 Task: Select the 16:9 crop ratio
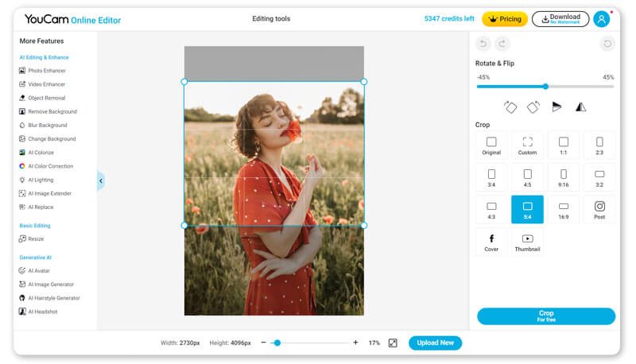(x=563, y=211)
